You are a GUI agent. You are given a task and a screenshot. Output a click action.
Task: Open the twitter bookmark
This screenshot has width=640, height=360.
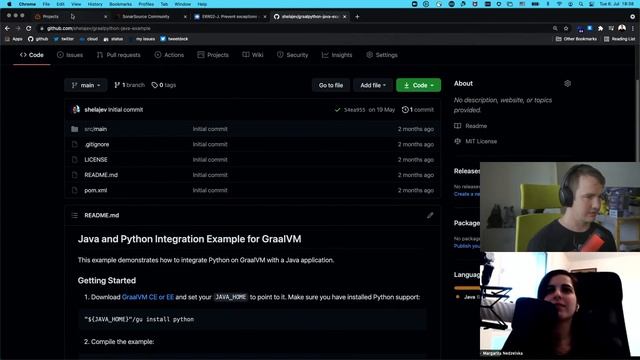click(64, 39)
